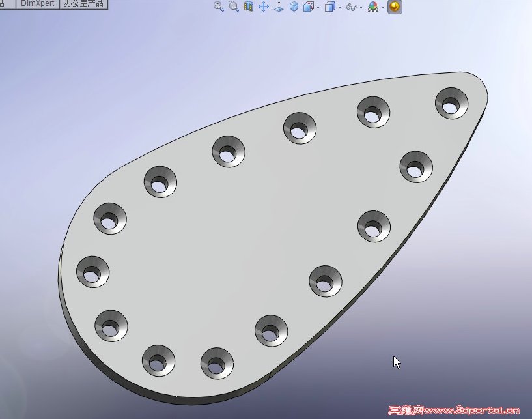Expand the Hide/Show Items dropdown arrow
Image resolution: width=532 pixels, height=419 pixels.
(361, 7)
